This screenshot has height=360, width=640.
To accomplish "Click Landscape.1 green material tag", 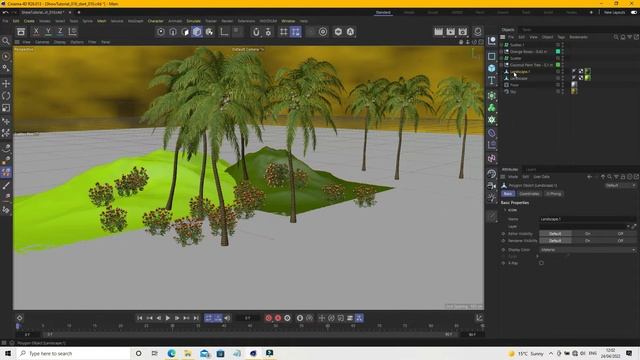I will [587, 71].
